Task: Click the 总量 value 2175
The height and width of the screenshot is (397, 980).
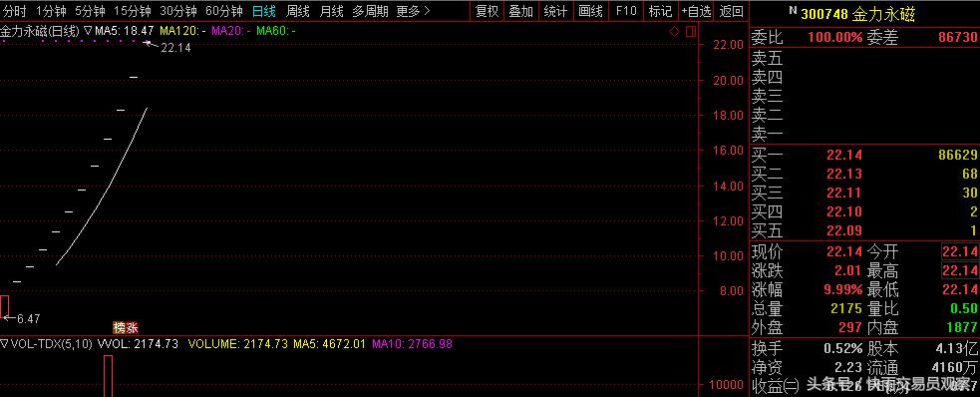Action: 846,308
